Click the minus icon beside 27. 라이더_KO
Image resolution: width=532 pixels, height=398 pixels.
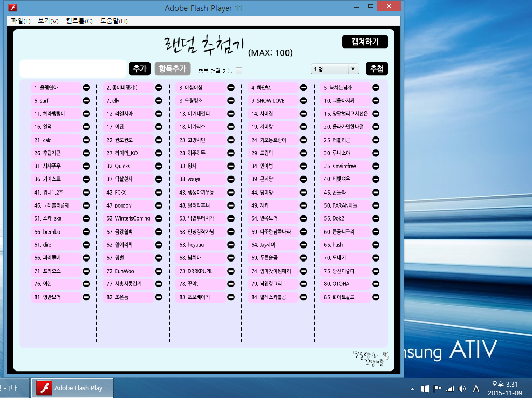pyautogui.click(x=158, y=153)
